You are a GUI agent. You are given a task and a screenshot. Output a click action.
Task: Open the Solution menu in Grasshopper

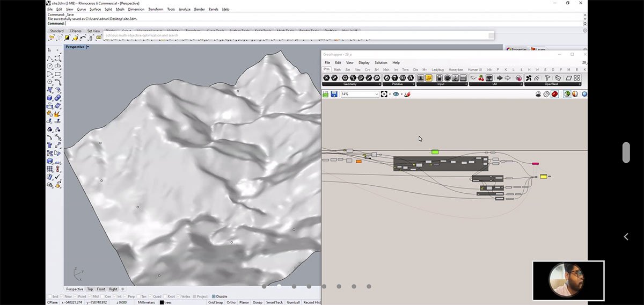pyautogui.click(x=380, y=63)
